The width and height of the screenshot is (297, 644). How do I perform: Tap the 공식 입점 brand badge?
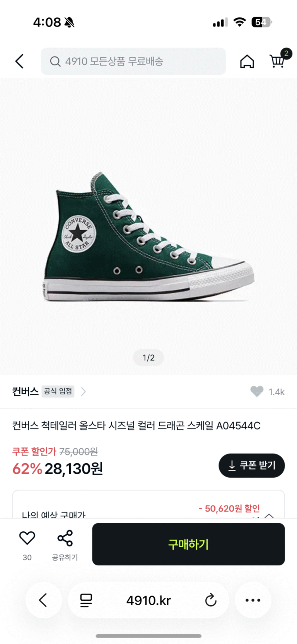(x=58, y=391)
